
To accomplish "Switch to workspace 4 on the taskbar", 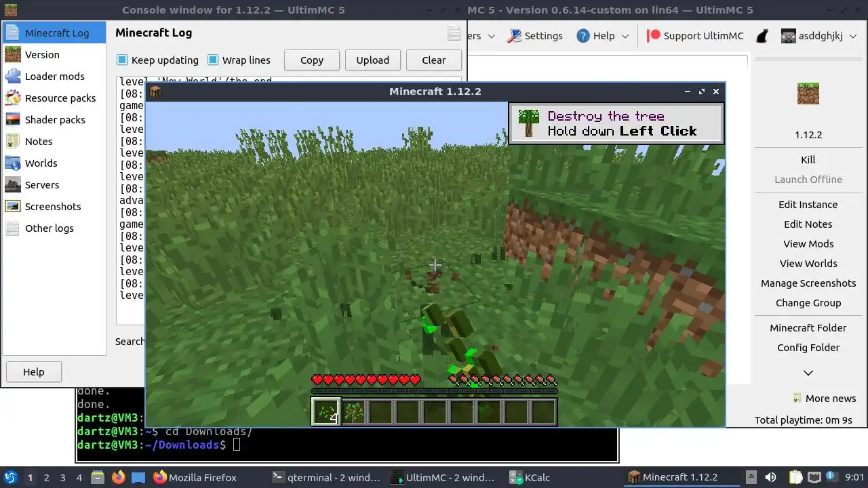I will point(79,478).
